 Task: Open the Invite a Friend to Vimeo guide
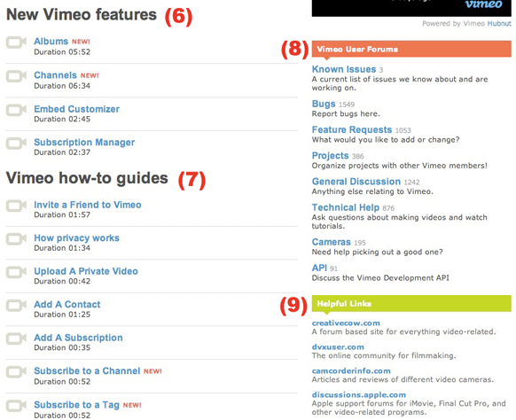click(88, 205)
